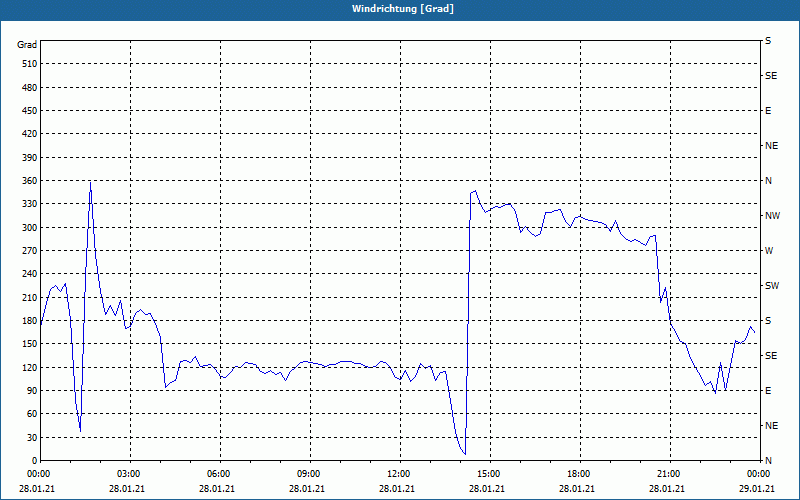Click the SW compass label
This screenshot has height=500, width=800.
772,286
